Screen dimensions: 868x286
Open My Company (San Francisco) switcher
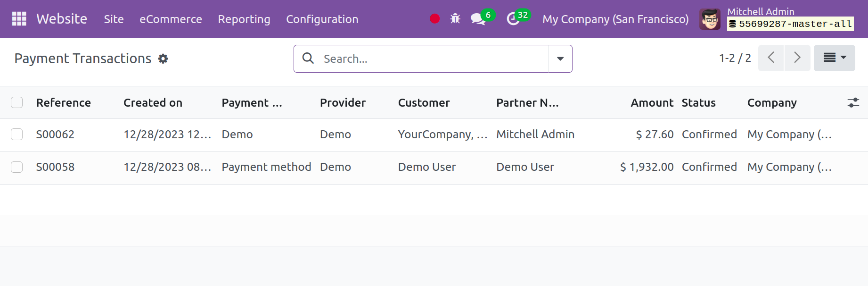tap(615, 19)
